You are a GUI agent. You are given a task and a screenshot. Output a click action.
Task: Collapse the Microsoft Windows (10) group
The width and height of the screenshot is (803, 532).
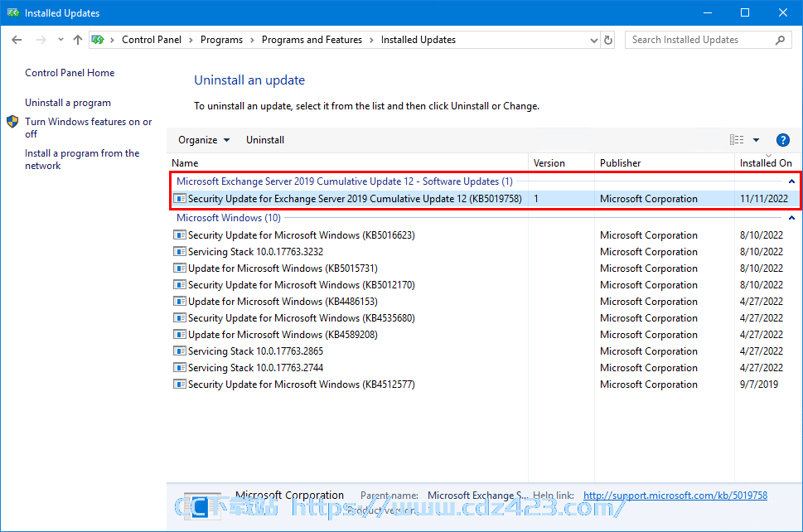click(x=791, y=218)
